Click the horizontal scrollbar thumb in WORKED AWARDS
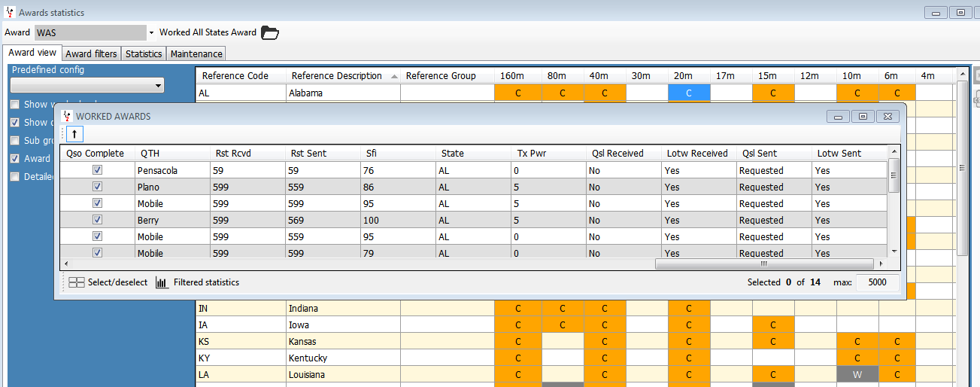980x387 pixels. [763, 264]
